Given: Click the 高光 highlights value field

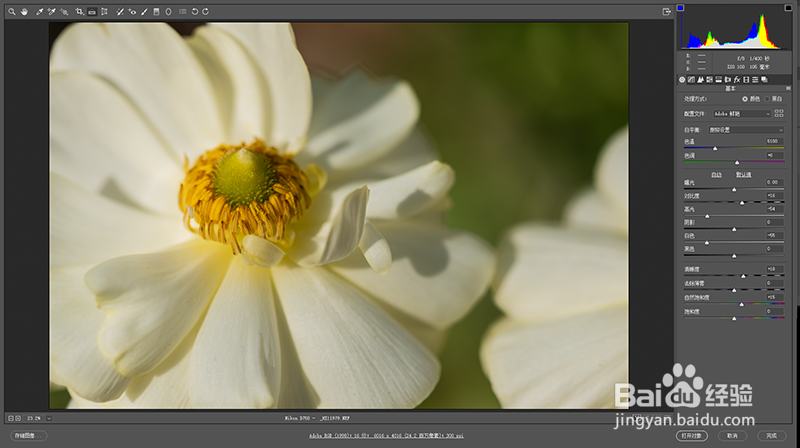Looking at the screenshot, I should [x=774, y=209].
